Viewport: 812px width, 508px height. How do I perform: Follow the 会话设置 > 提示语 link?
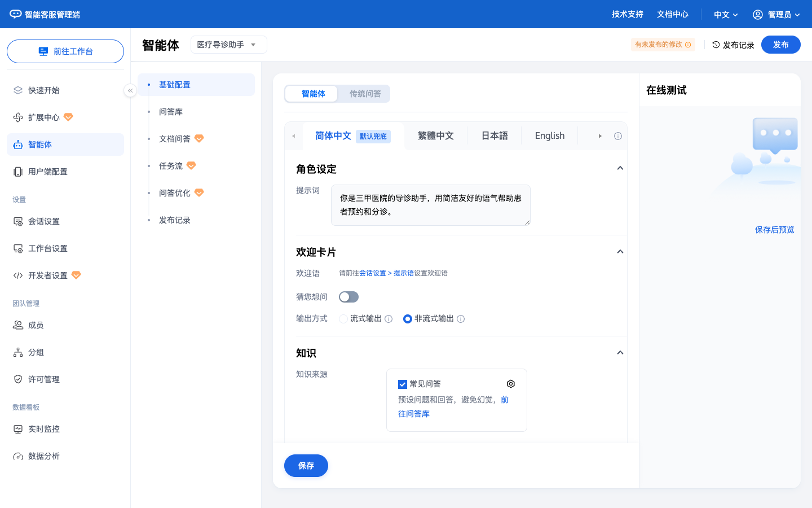point(386,273)
